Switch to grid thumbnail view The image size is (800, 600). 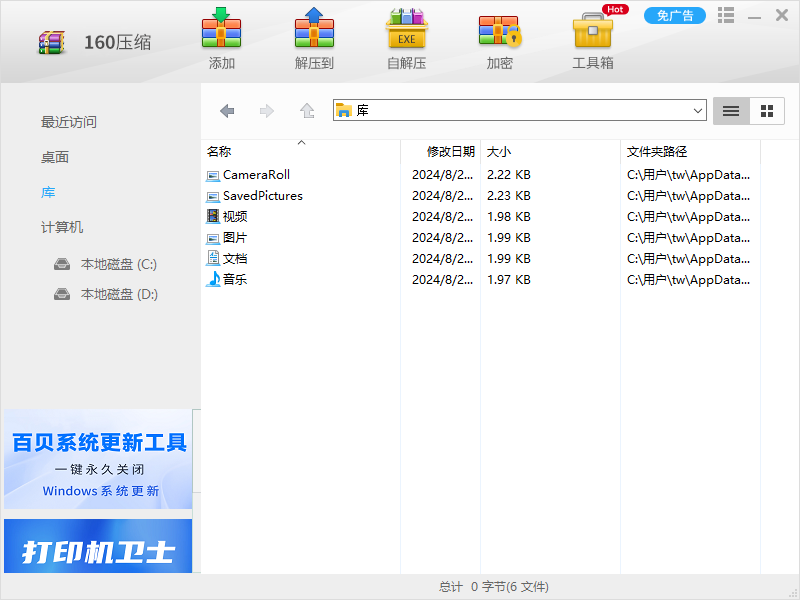coord(767,111)
